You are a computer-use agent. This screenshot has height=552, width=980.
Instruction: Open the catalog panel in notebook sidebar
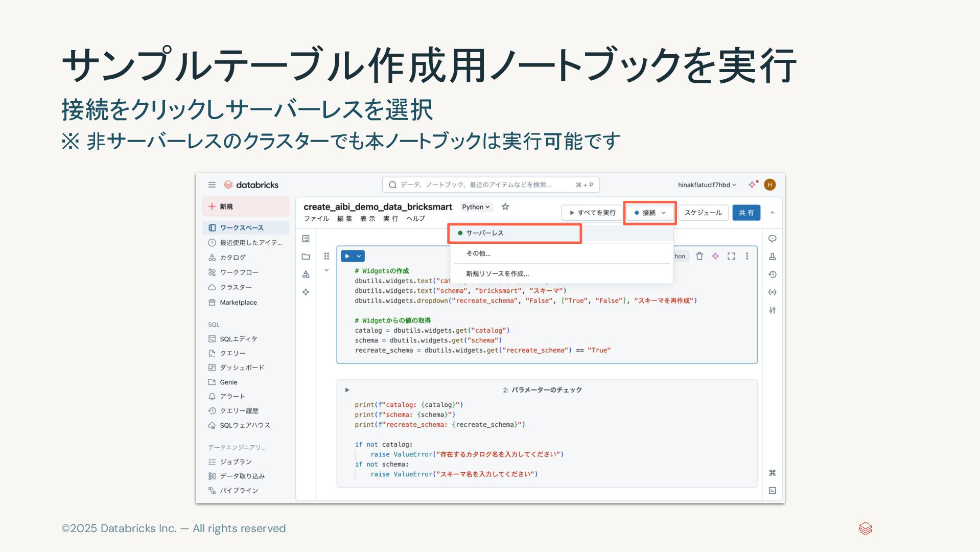point(306,274)
